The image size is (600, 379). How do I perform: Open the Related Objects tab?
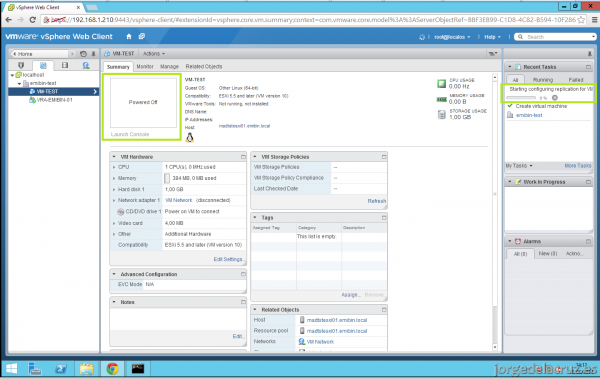coord(204,67)
